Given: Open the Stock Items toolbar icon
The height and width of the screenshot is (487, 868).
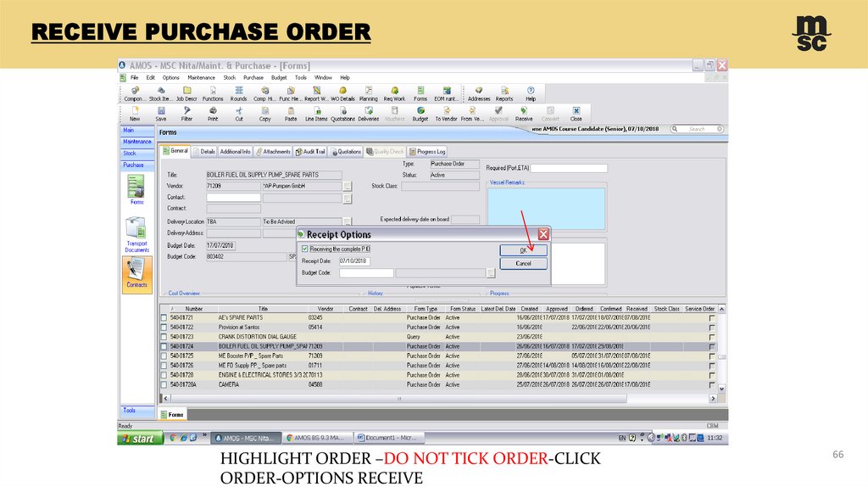Looking at the screenshot, I should [160, 93].
